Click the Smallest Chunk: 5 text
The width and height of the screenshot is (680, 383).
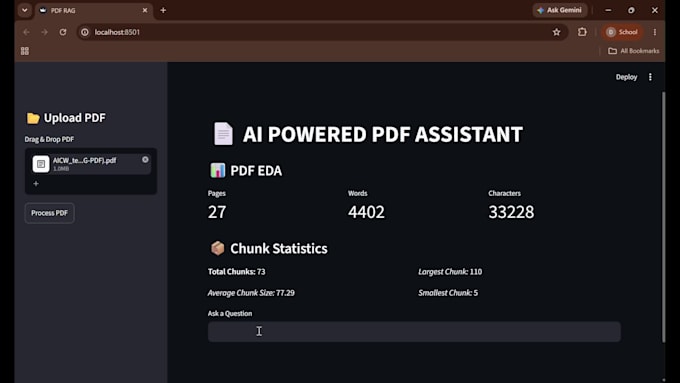(448, 293)
